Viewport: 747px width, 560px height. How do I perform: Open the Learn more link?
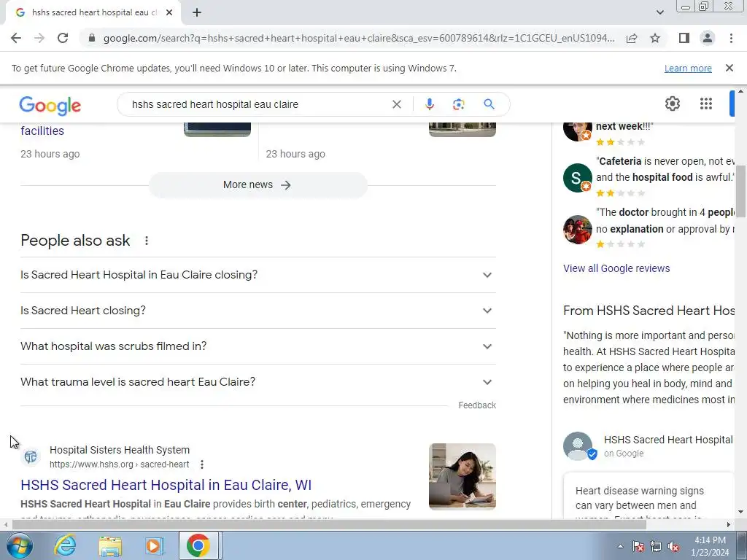click(688, 68)
